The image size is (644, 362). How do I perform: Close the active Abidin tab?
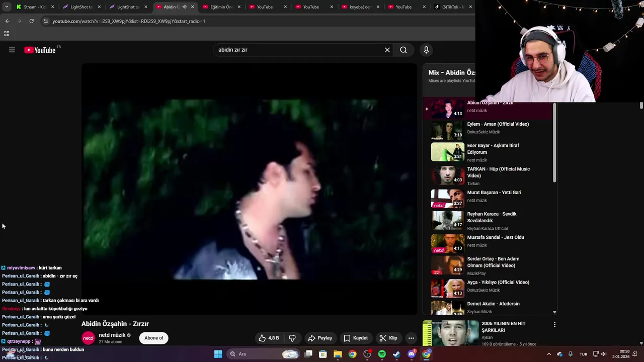192,7
